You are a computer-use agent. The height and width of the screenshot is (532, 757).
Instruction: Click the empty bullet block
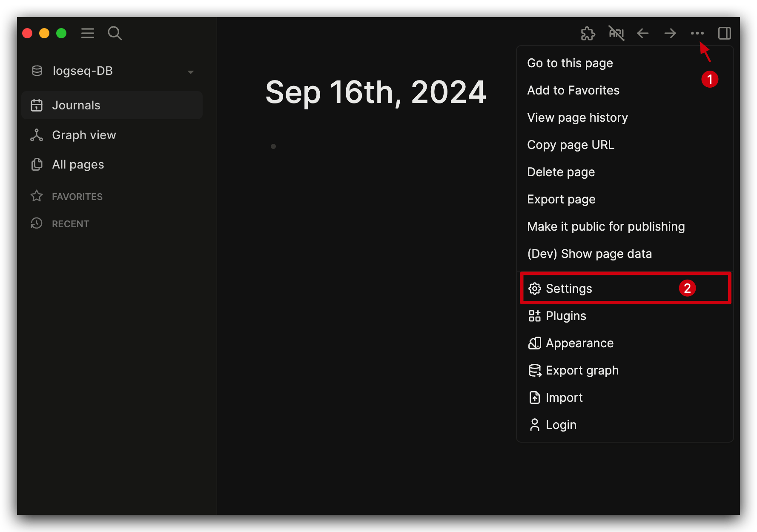click(298, 146)
